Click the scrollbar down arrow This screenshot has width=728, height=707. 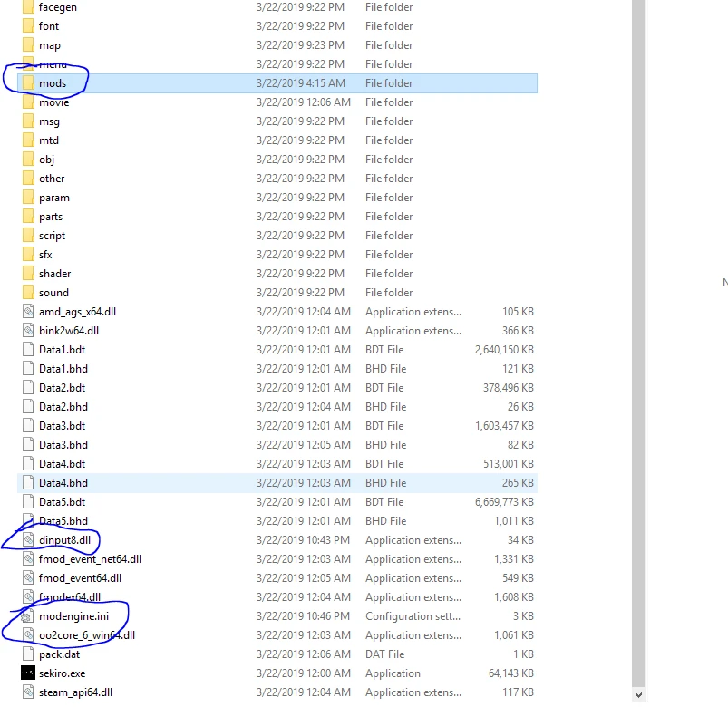tap(638, 695)
